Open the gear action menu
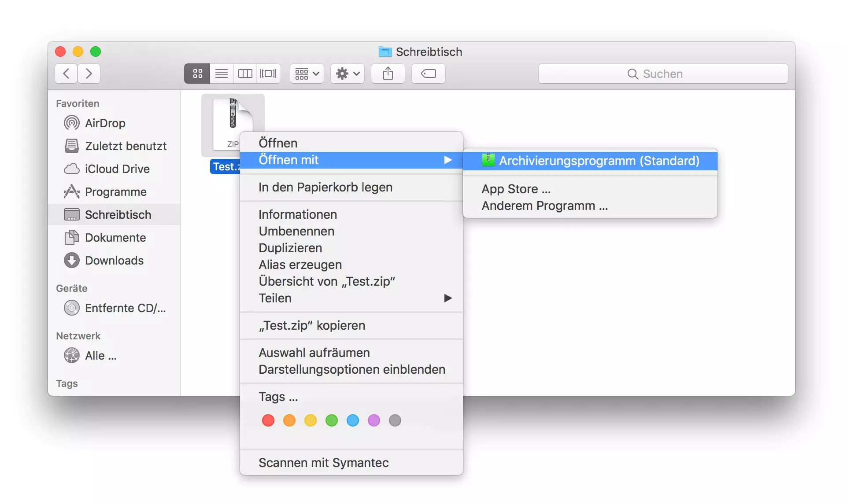The width and height of the screenshot is (847, 504). tap(348, 74)
